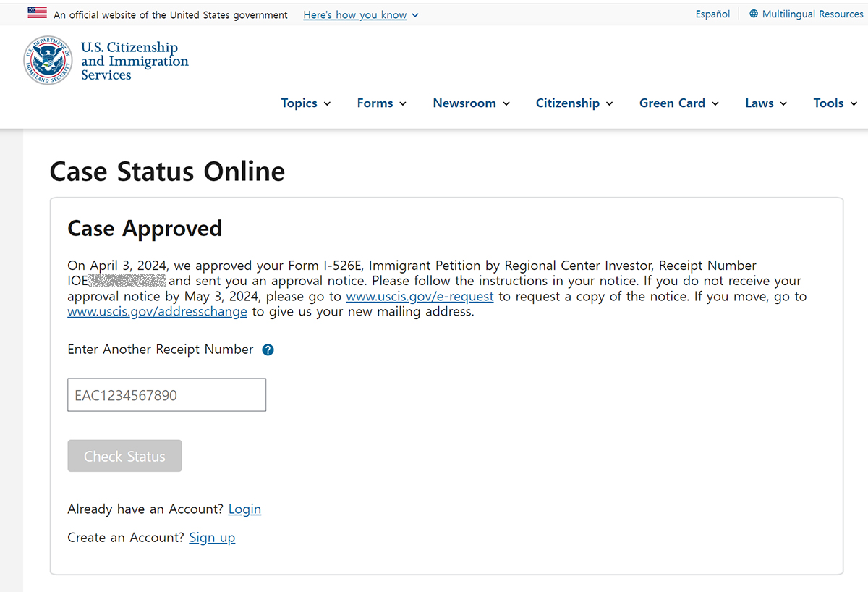The height and width of the screenshot is (592, 868).
Task: Open the Forms dropdown menu
Action: 382,103
